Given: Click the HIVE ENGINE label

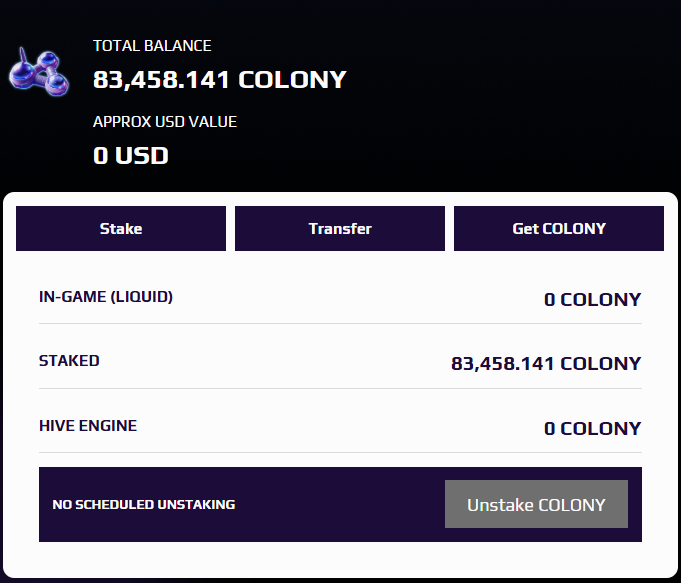Looking at the screenshot, I should (x=88, y=426).
